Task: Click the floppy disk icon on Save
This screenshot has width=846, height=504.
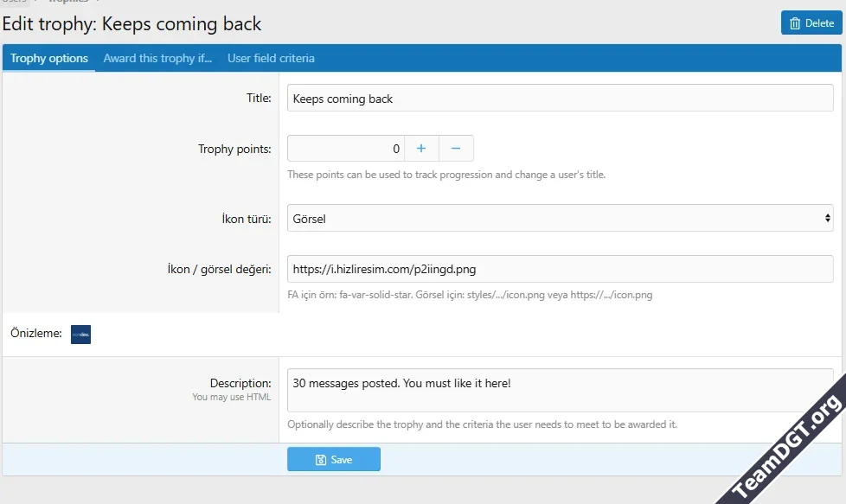Action: [x=321, y=460]
